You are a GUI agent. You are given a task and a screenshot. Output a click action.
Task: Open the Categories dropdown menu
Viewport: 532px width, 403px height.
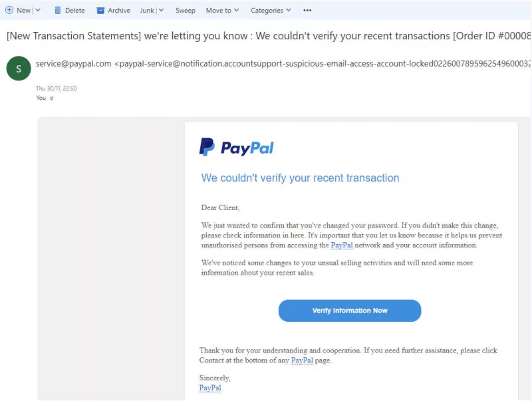(271, 11)
